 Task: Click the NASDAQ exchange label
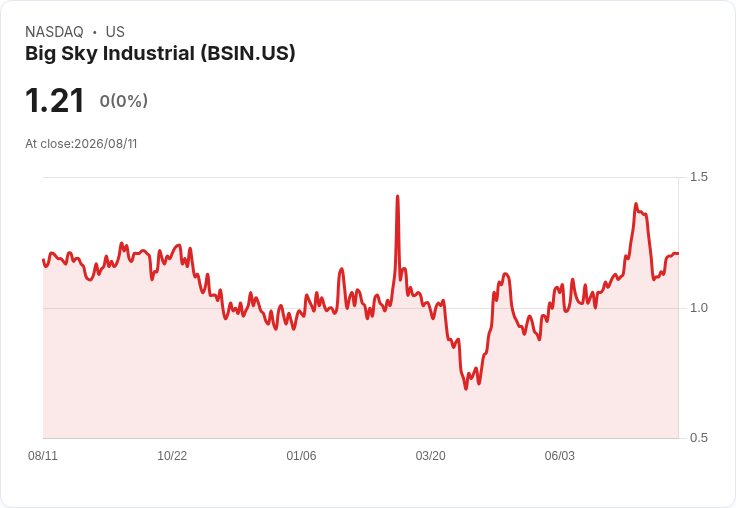click(54, 32)
